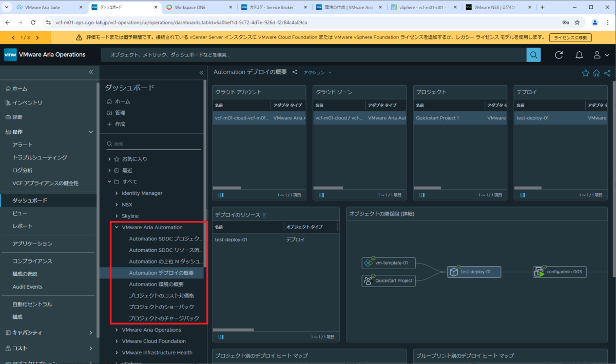Open the user account menu
This screenshot has height=364, width=616.
coord(601,55)
